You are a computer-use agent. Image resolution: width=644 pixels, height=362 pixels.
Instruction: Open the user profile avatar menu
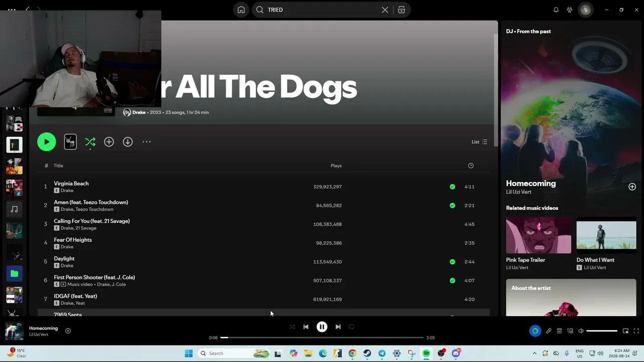pyautogui.click(x=586, y=10)
